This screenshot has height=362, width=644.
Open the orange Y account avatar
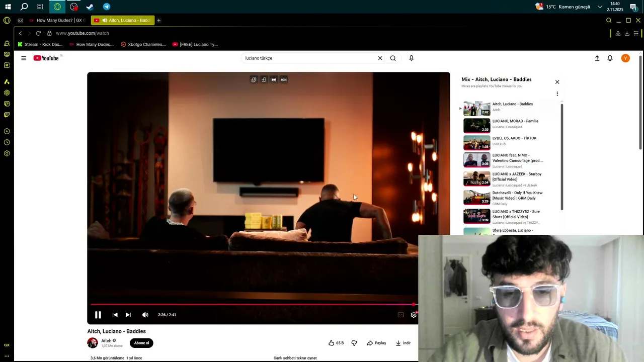pos(625,58)
